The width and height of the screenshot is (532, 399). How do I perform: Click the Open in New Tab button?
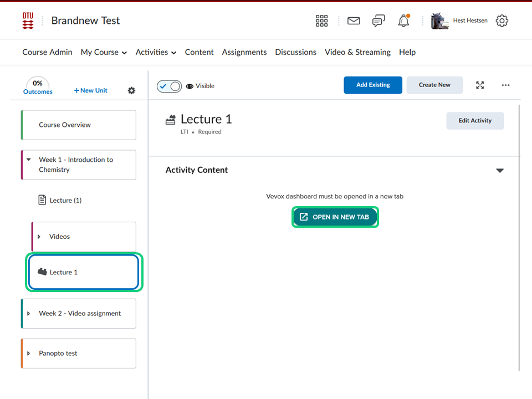(335, 217)
